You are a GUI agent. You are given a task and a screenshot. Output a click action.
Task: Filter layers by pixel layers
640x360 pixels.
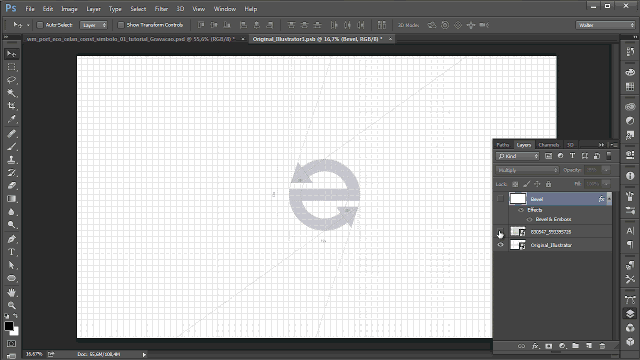tap(548, 156)
